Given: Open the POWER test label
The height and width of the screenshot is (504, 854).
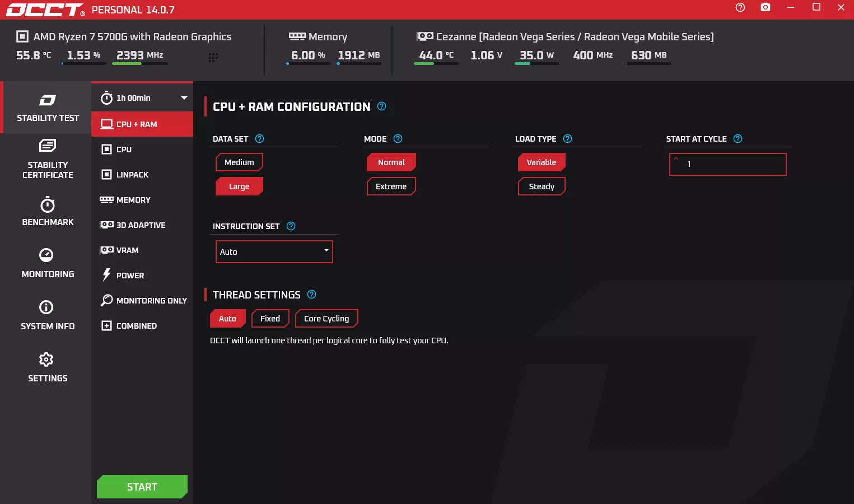Looking at the screenshot, I should pyautogui.click(x=130, y=276).
